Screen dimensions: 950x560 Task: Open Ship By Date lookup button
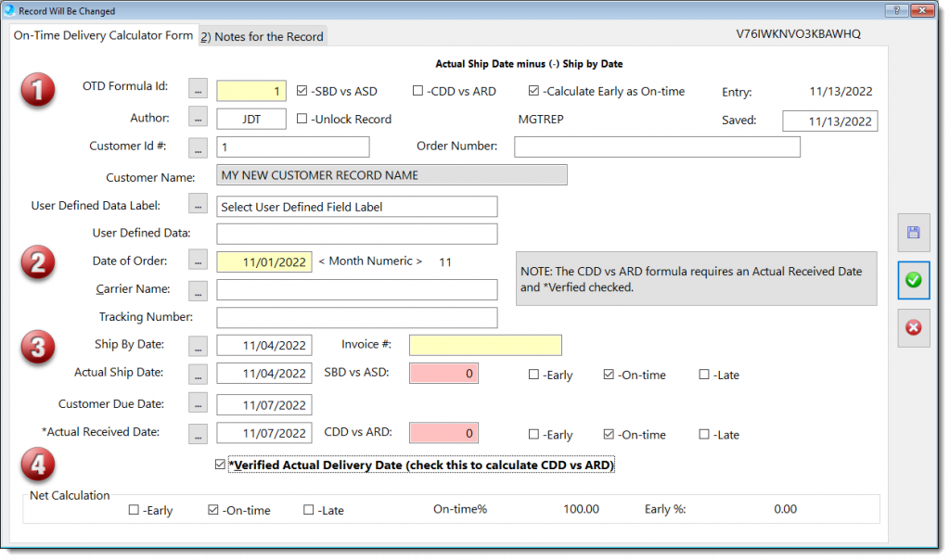198,347
